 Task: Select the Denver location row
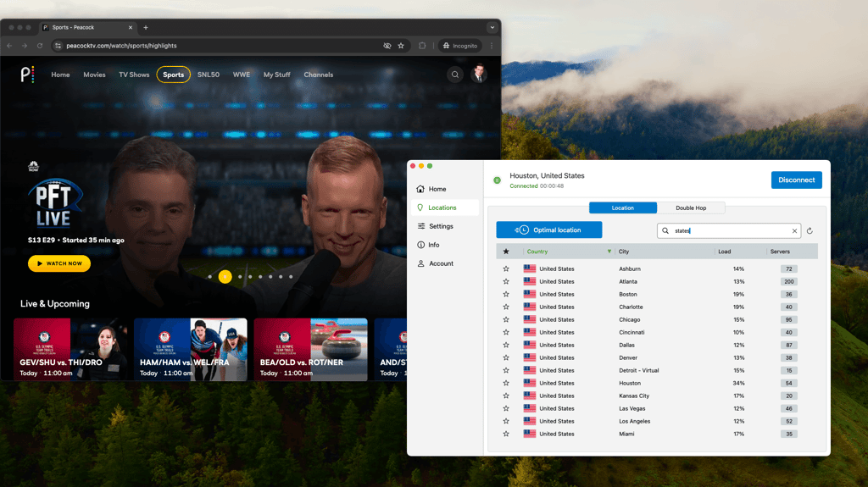tap(657, 358)
